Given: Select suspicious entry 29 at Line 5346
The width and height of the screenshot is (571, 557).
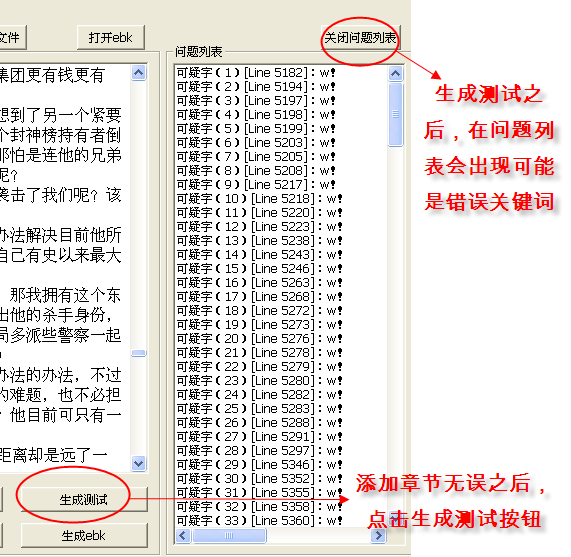Looking at the screenshot, I should coord(260,465).
